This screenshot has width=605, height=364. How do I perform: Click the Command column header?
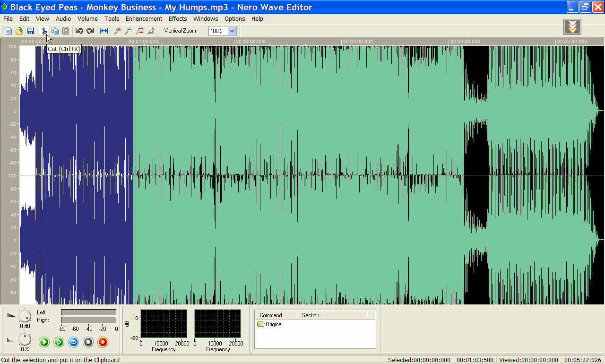pos(276,315)
